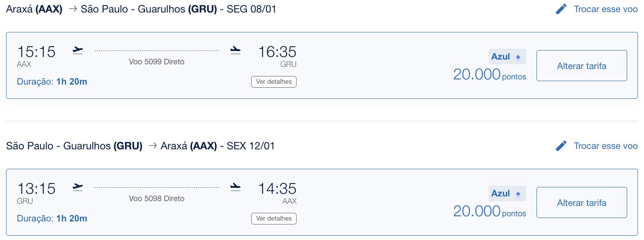
Task: Click Trocar esse voo link for SEG 08/01
Action: [606, 9]
